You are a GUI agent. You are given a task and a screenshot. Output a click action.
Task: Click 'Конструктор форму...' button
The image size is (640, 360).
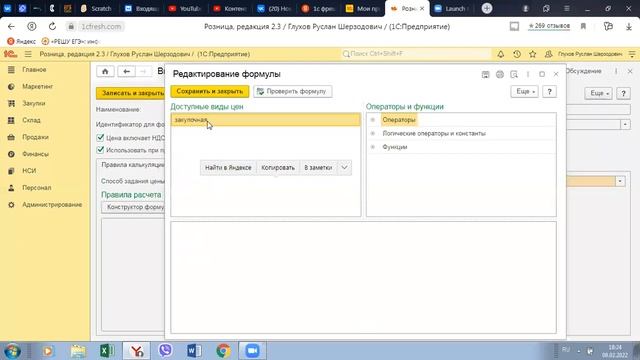pyautogui.click(x=133, y=207)
